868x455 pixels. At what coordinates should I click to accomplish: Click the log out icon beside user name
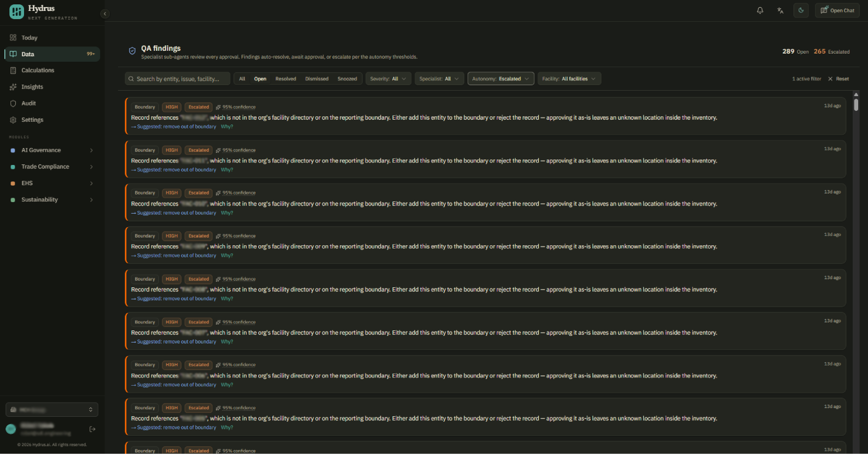(x=92, y=429)
